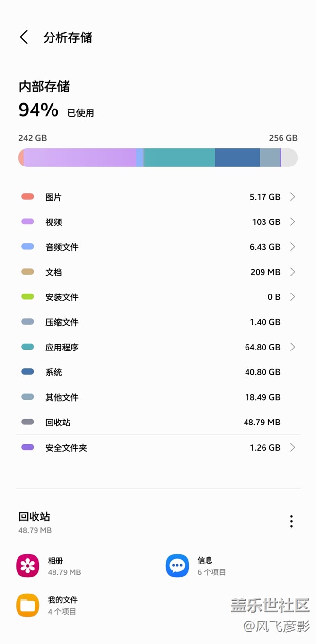Expand the 视频 103 GB chevron
Viewport: 316px width, 644px height.
tap(292, 222)
